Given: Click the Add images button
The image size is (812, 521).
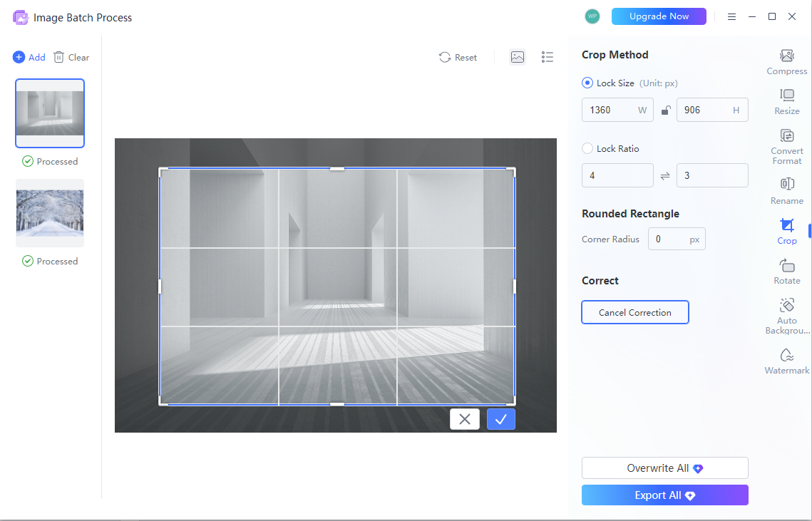Looking at the screenshot, I should (x=29, y=57).
